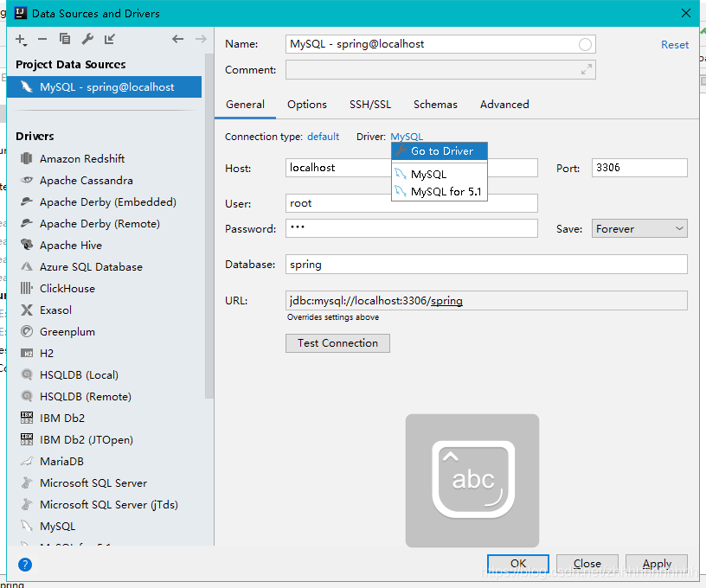The height and width of the screenshot is (588, 706).
Task: Select MySQL driver in Drivers list
Action: pos(57,526)
